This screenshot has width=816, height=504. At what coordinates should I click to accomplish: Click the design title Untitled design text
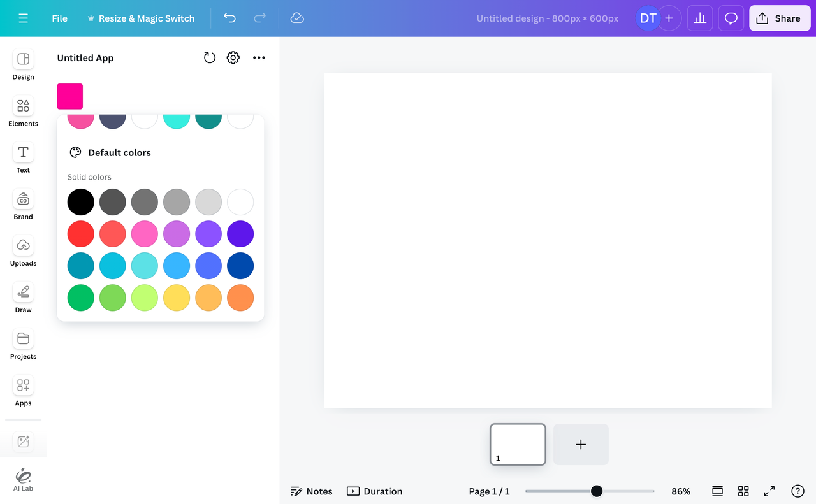(548, 18)
